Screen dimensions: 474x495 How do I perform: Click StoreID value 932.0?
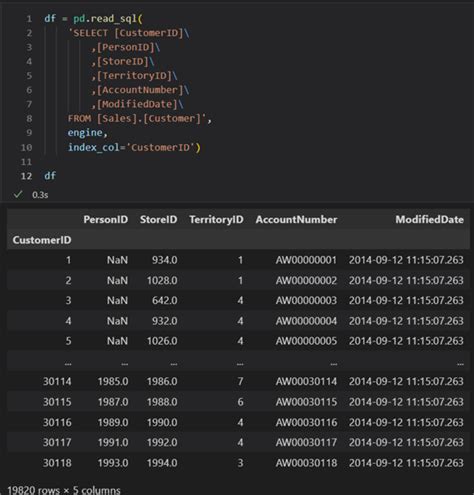165,321
